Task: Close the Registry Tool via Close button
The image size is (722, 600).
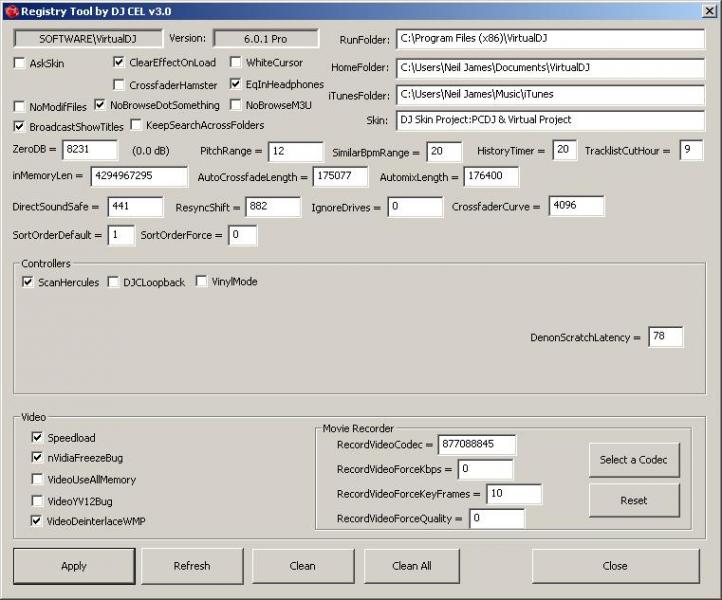Action: (615, 566)
